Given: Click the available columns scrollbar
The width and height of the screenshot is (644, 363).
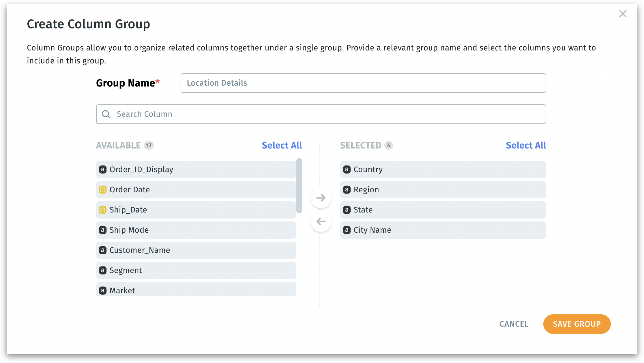Looking at the screenshot, I should 299,186.
